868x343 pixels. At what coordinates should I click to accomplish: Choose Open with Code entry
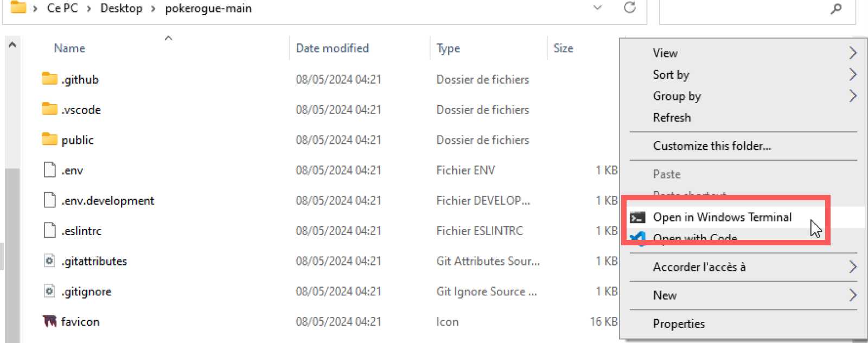[x=695, y=238]
